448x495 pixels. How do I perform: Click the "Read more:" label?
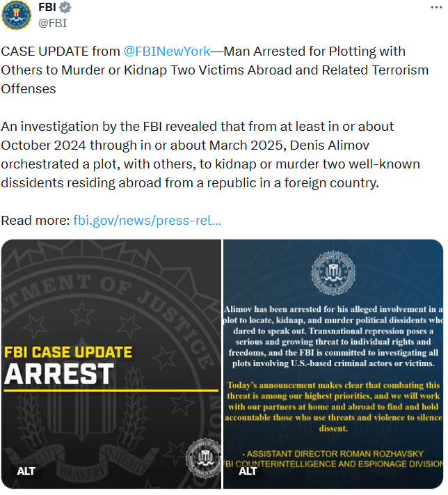pyautogui.click(x=35, y=221)
